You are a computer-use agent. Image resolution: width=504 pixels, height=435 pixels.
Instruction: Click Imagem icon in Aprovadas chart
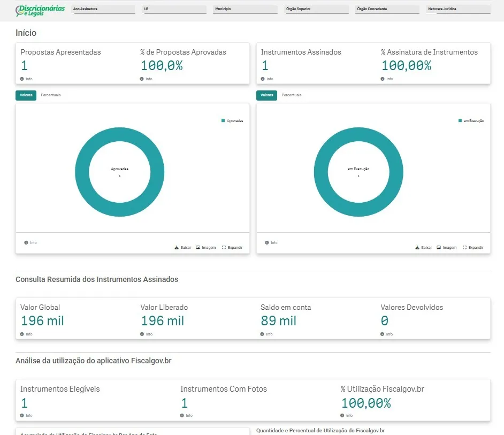[198, 248]
